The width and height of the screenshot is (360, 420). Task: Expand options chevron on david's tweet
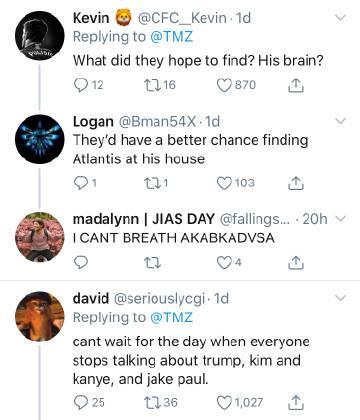340,298
